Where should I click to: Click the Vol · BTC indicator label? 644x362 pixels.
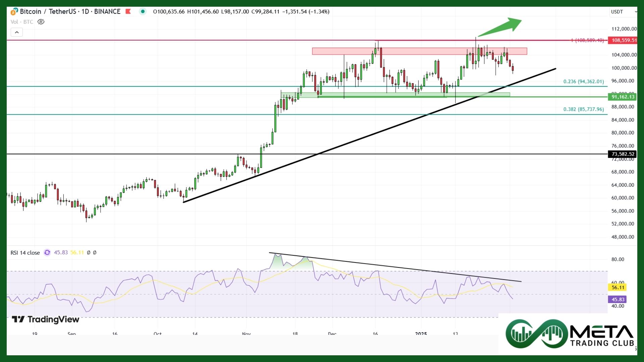point(22,22)
